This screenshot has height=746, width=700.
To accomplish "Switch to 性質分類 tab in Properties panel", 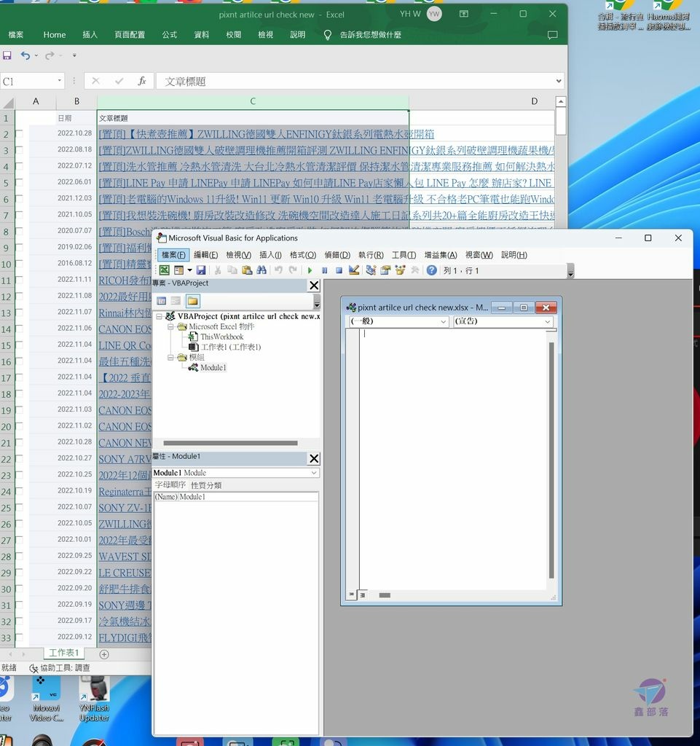I will [x=206, y=485].
